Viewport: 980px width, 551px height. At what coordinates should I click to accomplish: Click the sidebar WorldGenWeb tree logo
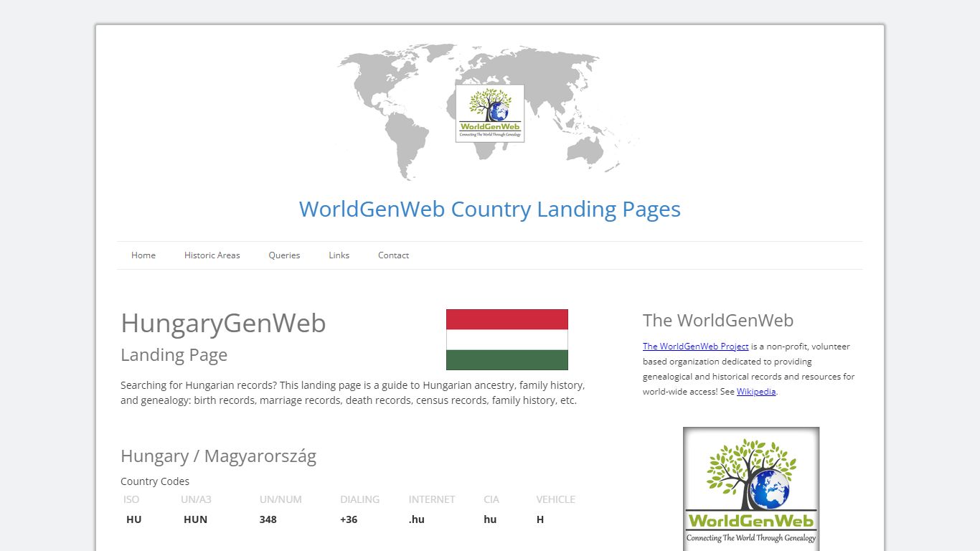coord(751,489)
